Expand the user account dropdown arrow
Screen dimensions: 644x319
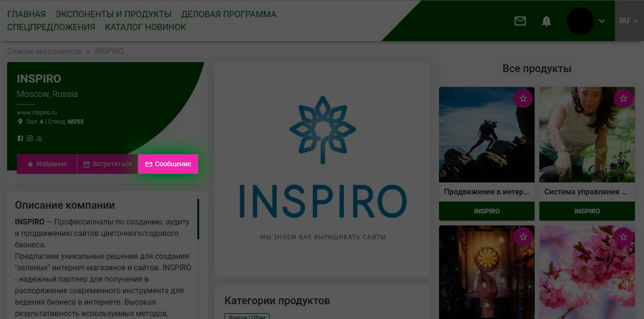[x=602, y=21]
